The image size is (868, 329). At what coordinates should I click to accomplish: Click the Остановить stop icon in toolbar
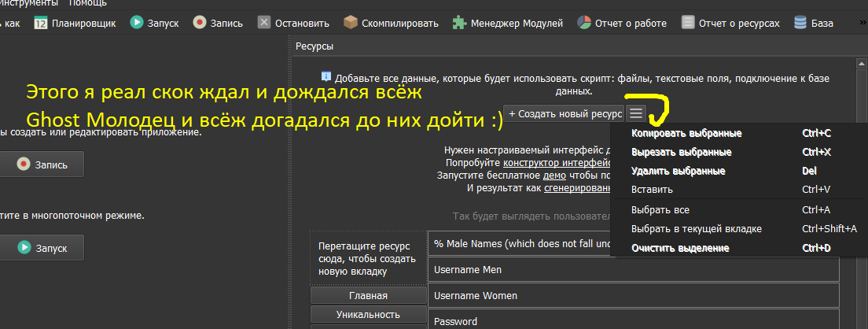pyautogui.click(x=265, y=23)
